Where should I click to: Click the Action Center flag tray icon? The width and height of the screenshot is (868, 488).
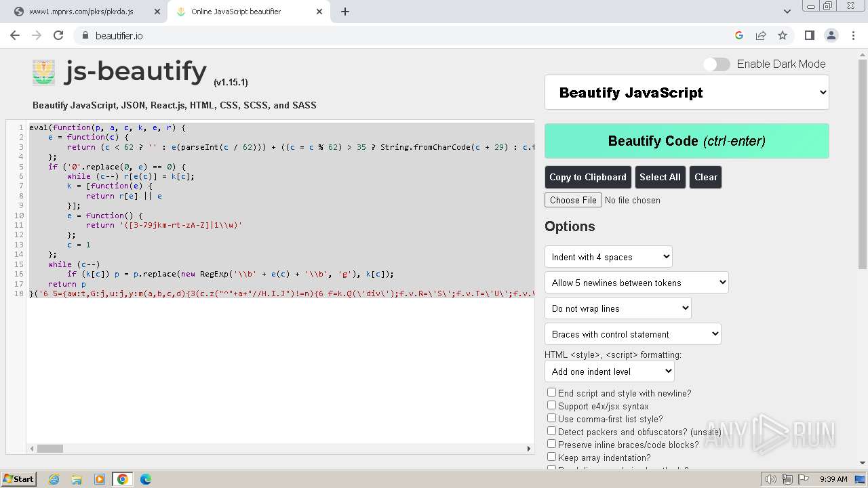(804, 479)
